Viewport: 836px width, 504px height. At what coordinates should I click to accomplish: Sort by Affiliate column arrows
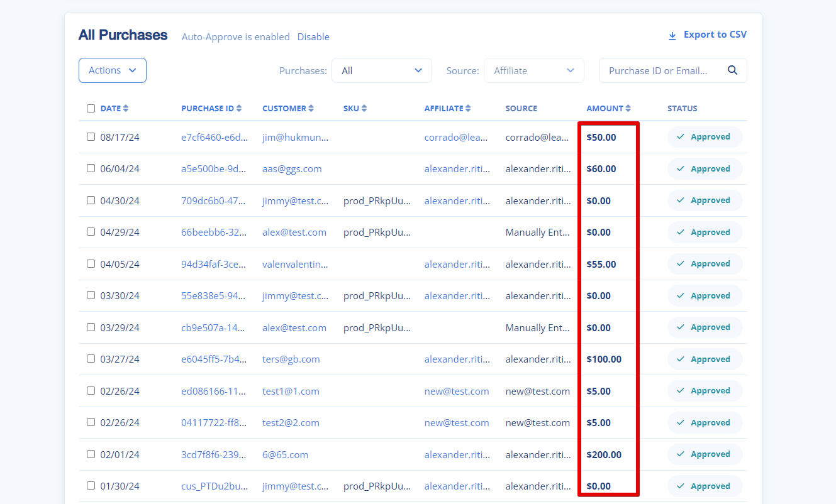(468, 108)
